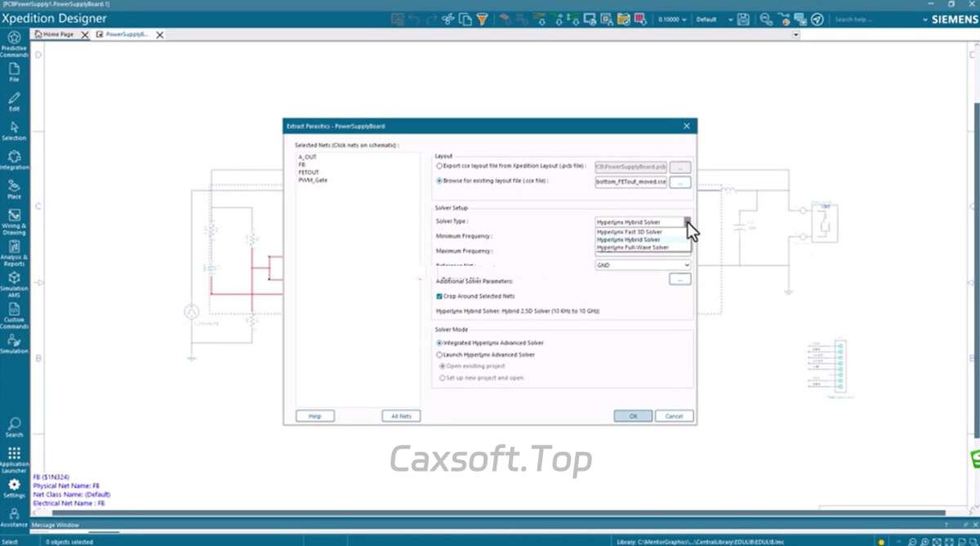Choose Hyperlynx Fast 3D Solver from the list
This screenshot has width=980, height=546.
click(629, 232)
